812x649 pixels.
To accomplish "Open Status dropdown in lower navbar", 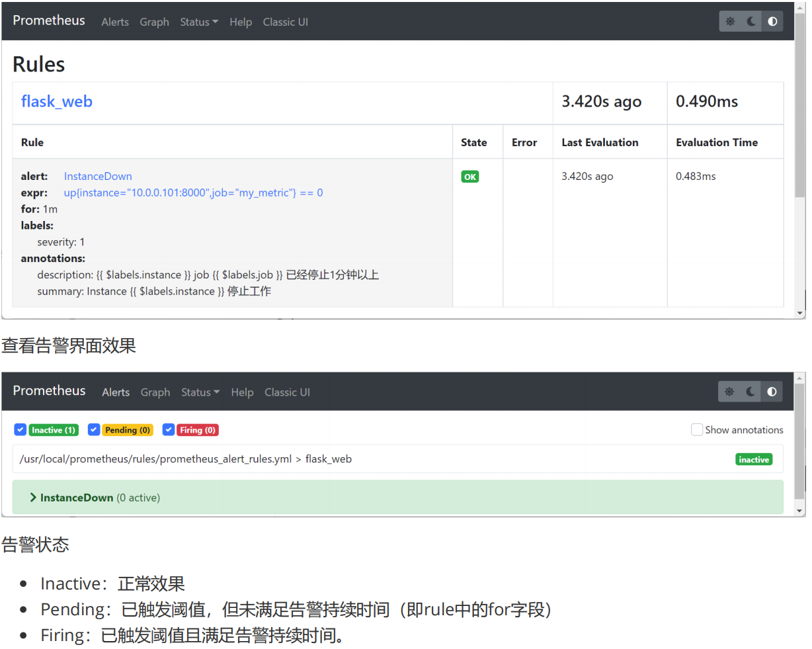I will click(x=200, y=392).
